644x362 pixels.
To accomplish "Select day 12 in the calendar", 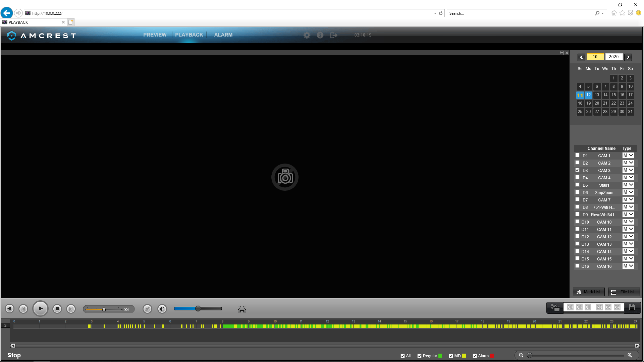I will [588, 95].
